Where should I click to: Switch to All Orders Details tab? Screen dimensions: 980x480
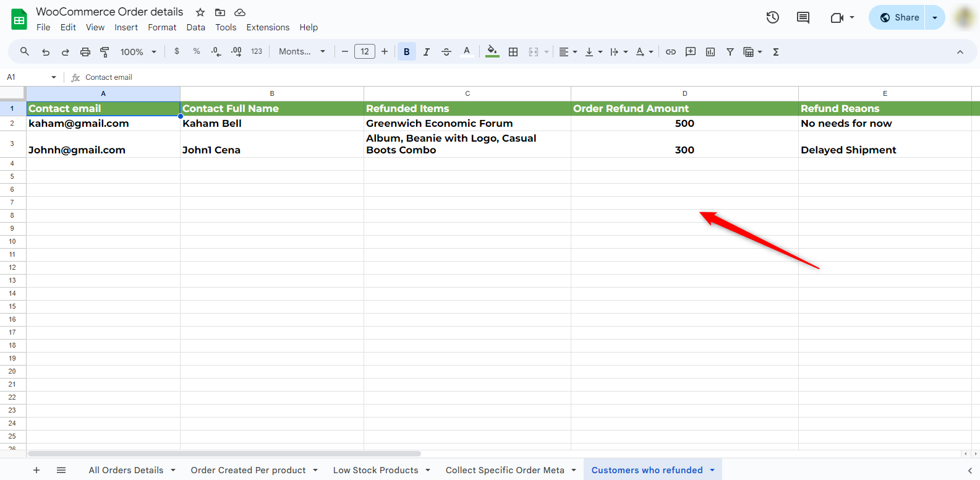(x=126, y=470)
